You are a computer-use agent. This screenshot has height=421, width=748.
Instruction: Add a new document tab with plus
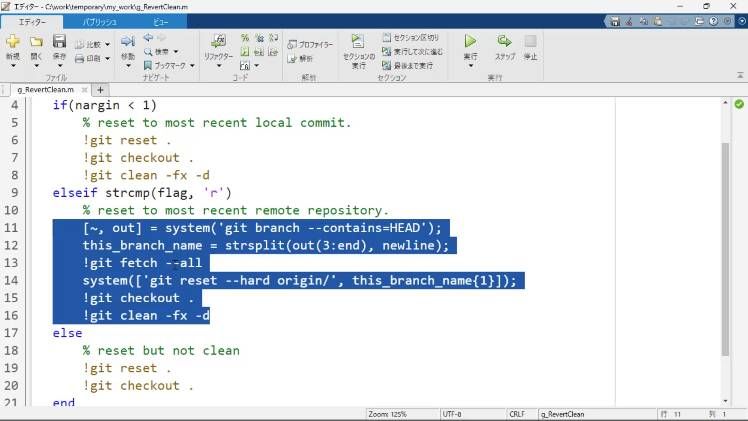100,90
